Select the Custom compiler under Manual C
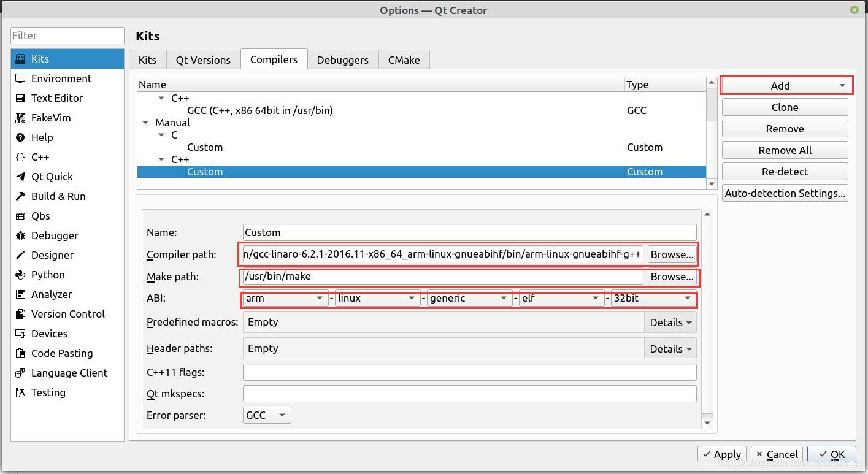Viewport: 868px width, 474px height. pyautogui.click(x=421, y=147)
